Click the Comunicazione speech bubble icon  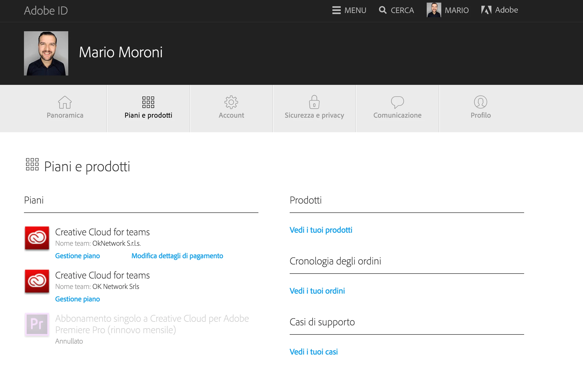397,102
